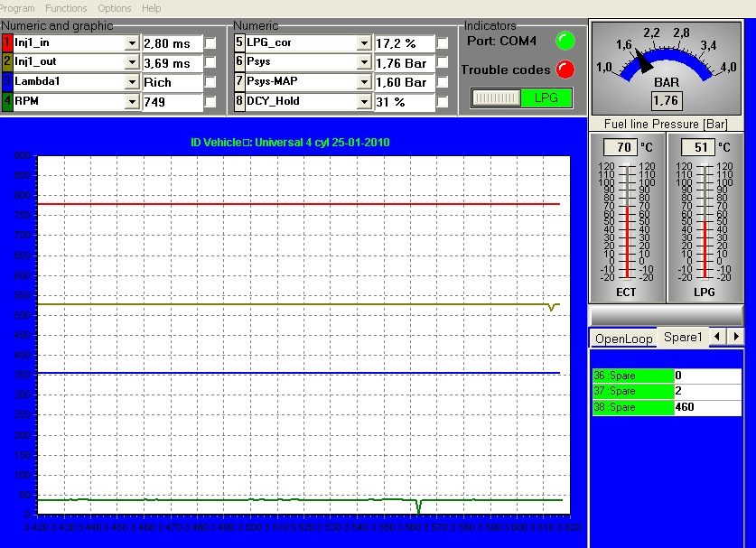The width and height of the screenshot is (756, 548).
Task: Click the green Port COM4 indicator light
Action: (565, 40)
